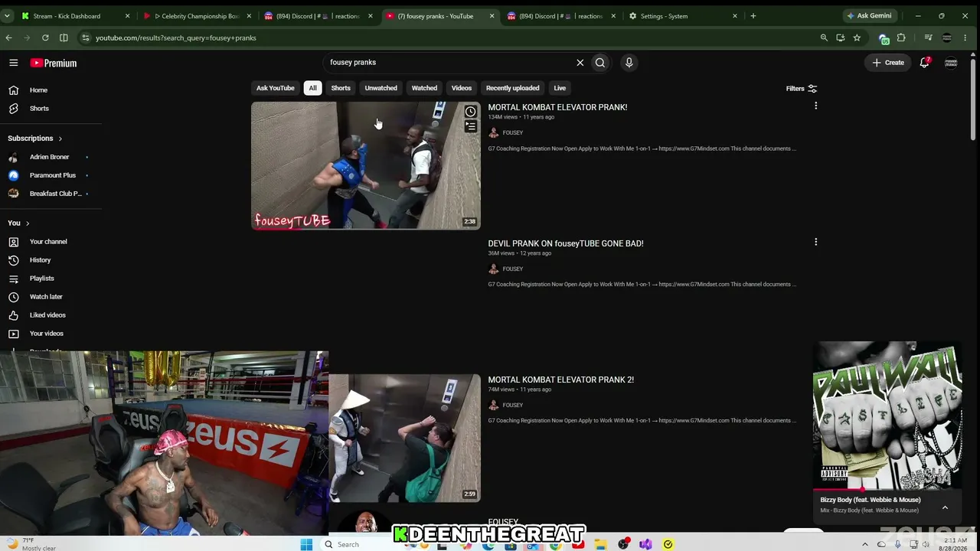Play the Elevator Prank 2 thumbnail
This screenshot has width=980, height=551.
[x=404, y=438]
